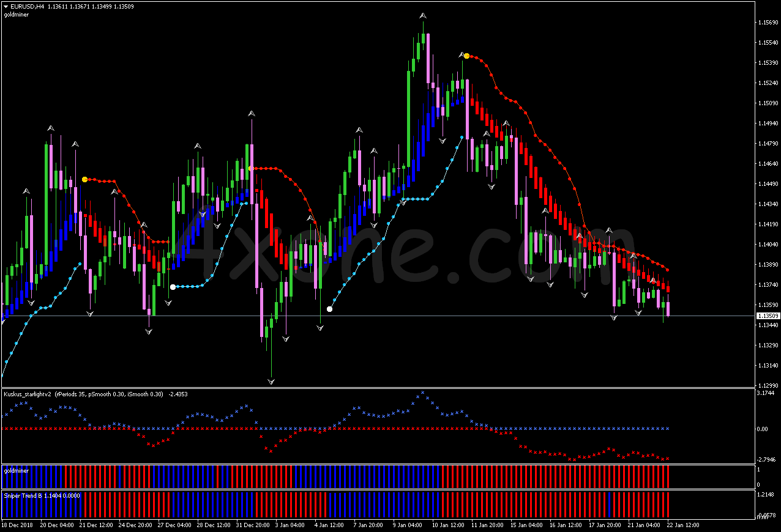
Task: Click the yellow sell signal dot near 10 Jan peak
Action: 466,55
